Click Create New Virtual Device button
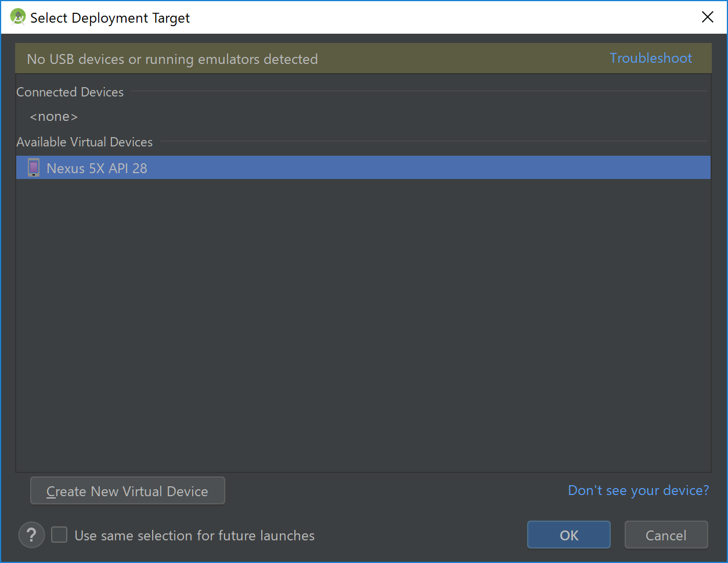Viewport: 728px width, 563px height. (x=127, y=491)
